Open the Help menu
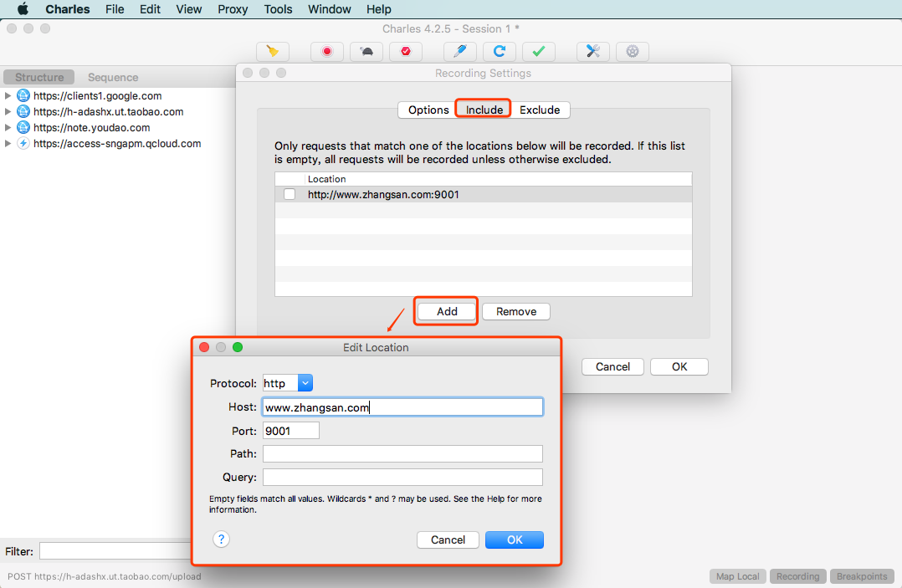Viewport: 902px width, 588px height. [378, 9]
